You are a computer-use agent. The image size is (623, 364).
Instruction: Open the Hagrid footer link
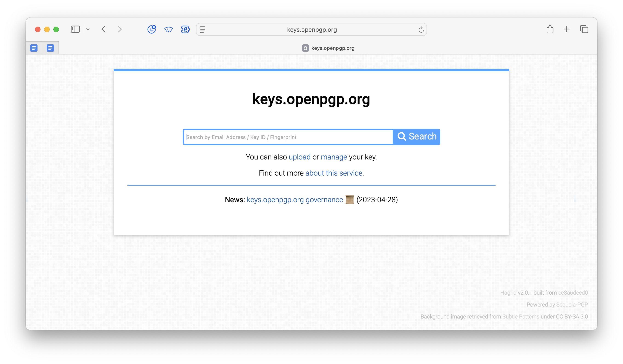tap(508, 293)
